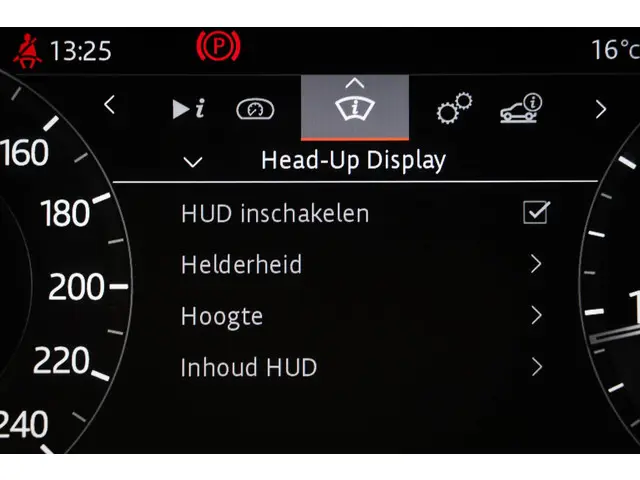The height and width of the screenshot is (480, 640).
Task: Collapse menu with chevron beside Head-Up Display
Action: click(x=193, y=162)
